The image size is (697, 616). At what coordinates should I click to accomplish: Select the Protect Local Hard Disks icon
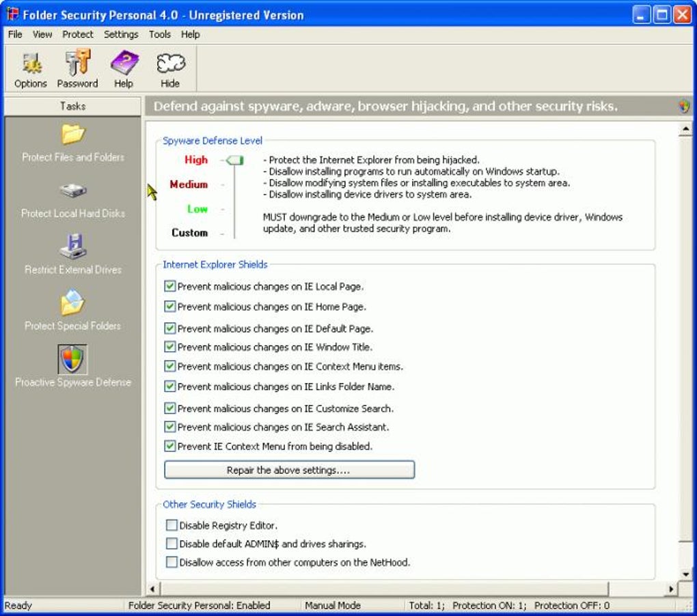coord(73,191)
